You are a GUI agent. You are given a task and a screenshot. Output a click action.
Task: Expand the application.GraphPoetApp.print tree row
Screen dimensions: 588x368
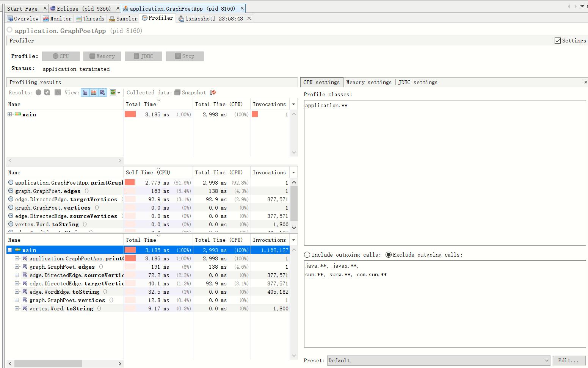click(17, 258)
